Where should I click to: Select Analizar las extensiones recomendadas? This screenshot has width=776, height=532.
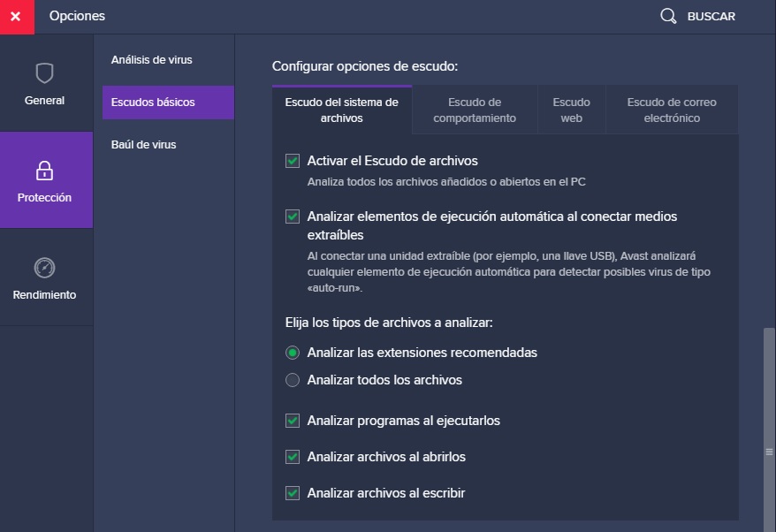tap(292, 353)
